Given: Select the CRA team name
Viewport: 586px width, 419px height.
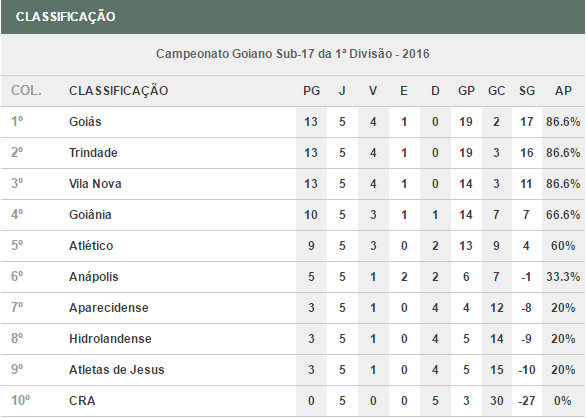Looking at the screenshot, I should click(82, 401).
